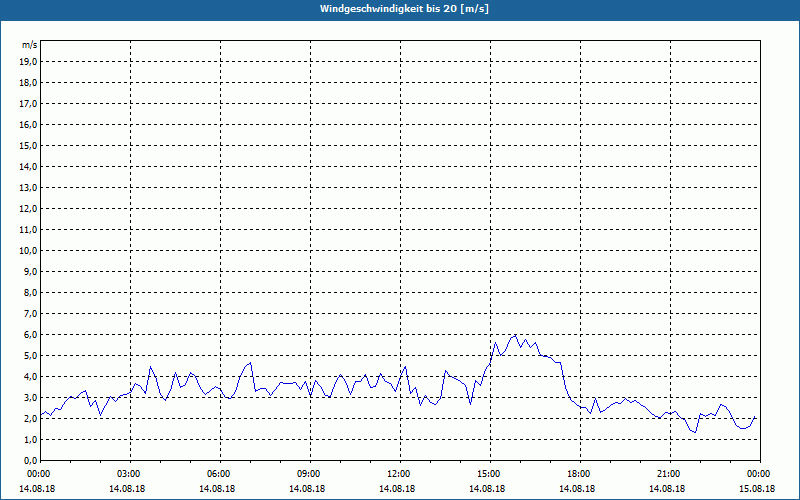
Task: Click the 21:00 time label
Action: tap(670, 474)
